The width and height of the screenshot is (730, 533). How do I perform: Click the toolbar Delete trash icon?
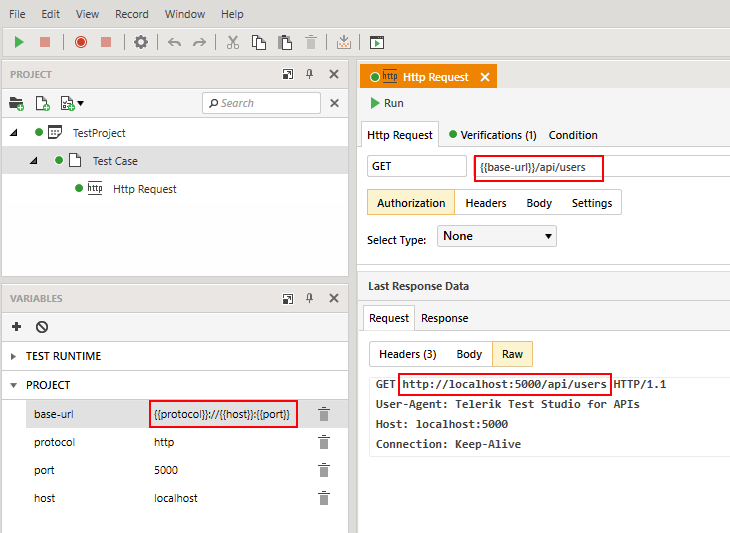(311, 42)
